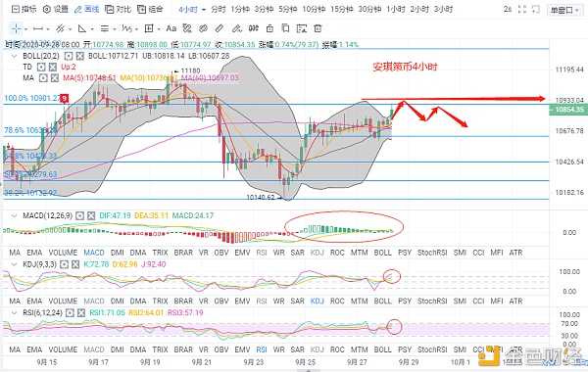588x372 pixels.
Task: Select the horizontal parallel lines tool
Action: (105, 28)
